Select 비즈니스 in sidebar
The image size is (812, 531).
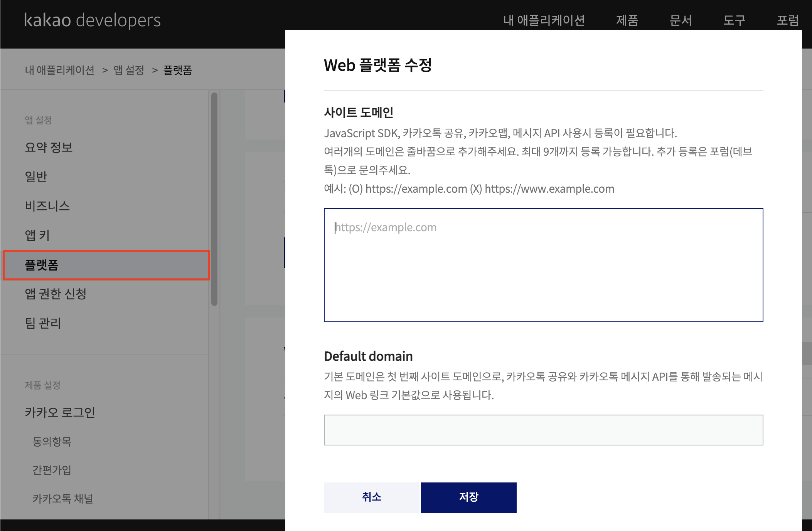(x=47, y=206)
